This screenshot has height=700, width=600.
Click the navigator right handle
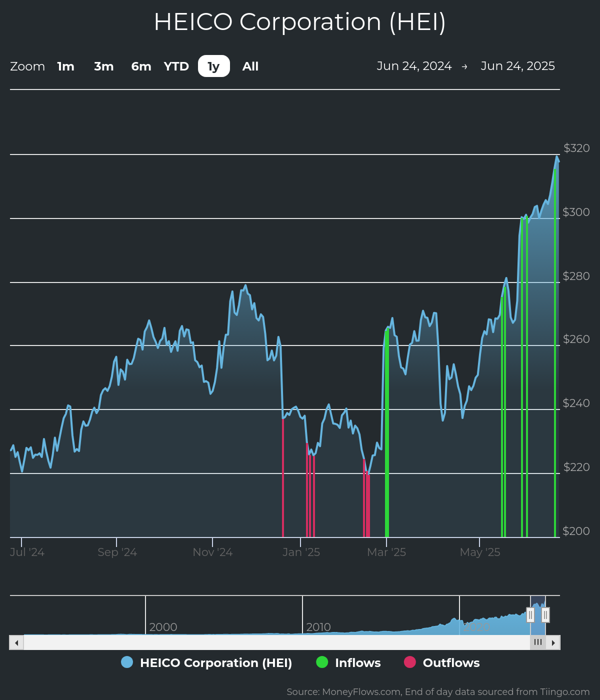click(x=545, y=615)
